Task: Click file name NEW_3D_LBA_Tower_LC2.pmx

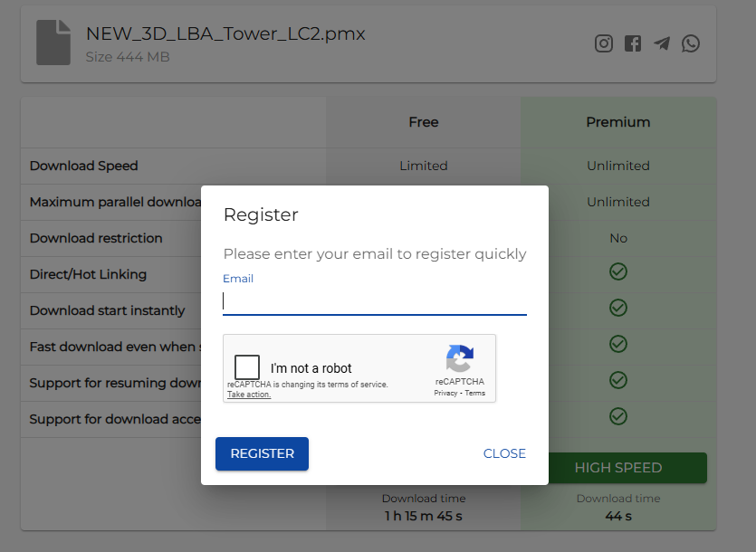Action: click(x=225, y=33)
